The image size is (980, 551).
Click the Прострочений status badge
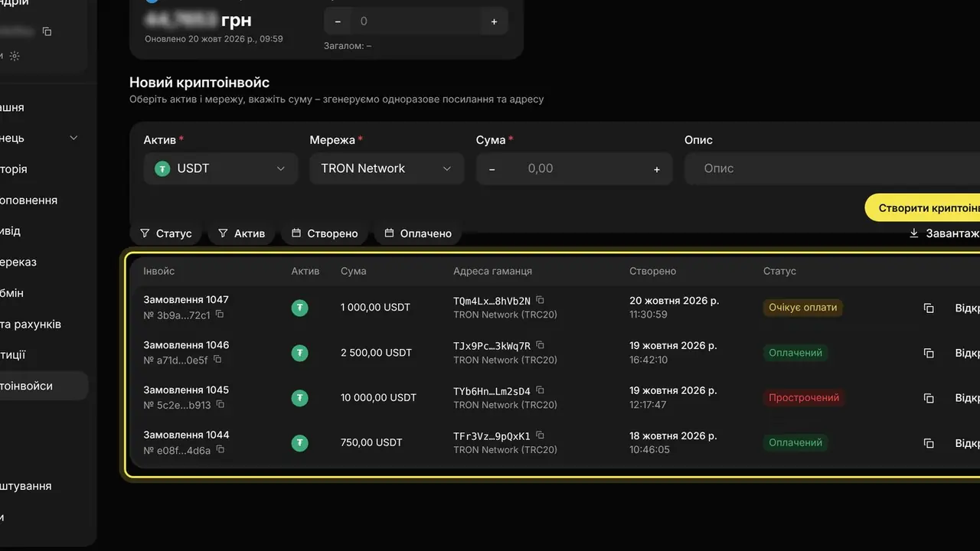click(x=804, y=398)
